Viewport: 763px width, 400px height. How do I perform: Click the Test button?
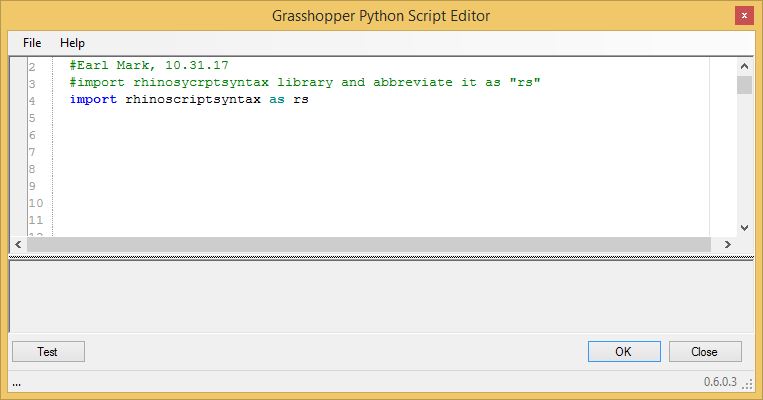tap(48, 351)
